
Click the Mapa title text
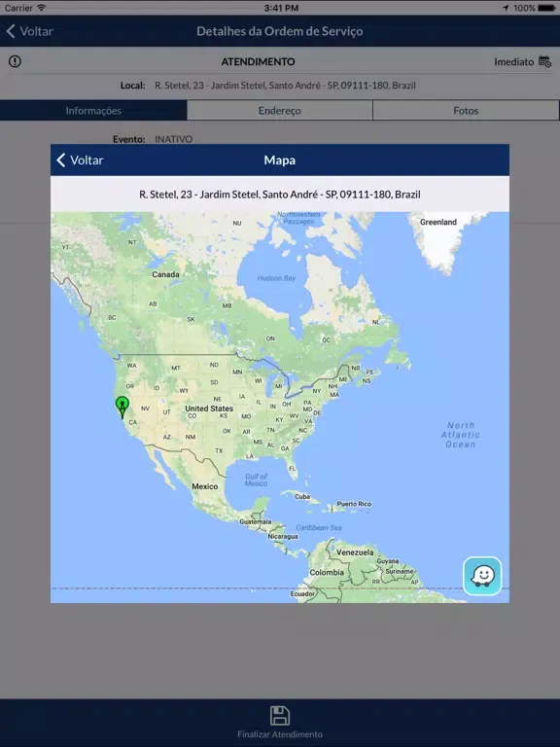(x=280, y=160)
